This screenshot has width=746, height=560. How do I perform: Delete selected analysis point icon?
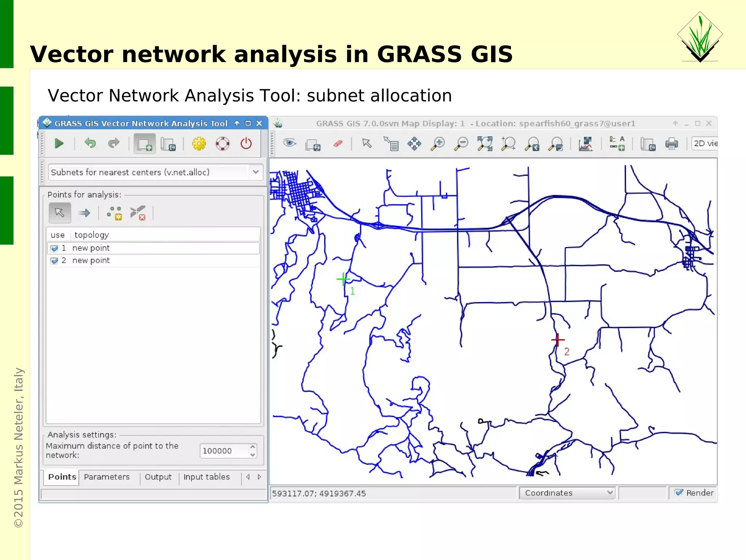click(x=138, y=213)
